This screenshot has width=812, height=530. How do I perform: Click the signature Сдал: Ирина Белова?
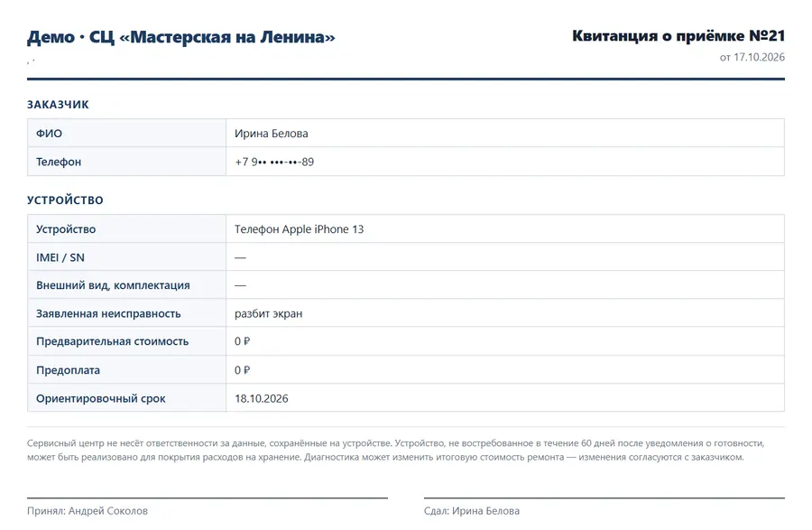pyautogui.click(x=472, y=511)
